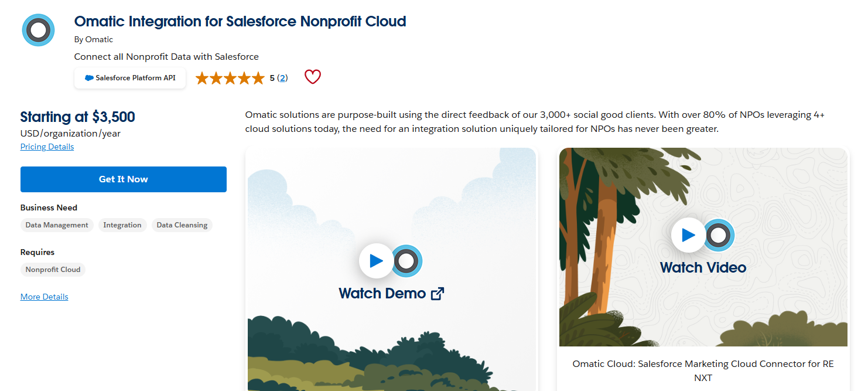This screenshot has height=391, width=868.
Task: Click the Watch Demo label
Action: point(382,293)
